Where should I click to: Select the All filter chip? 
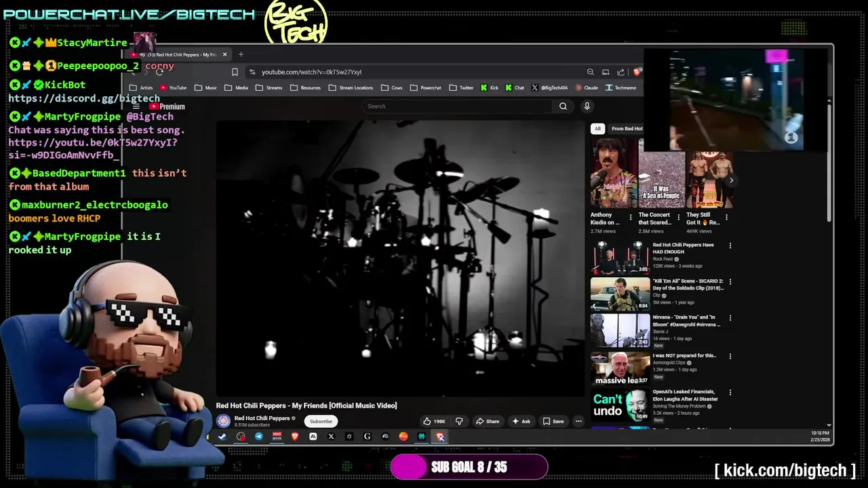tap(597, 129)
